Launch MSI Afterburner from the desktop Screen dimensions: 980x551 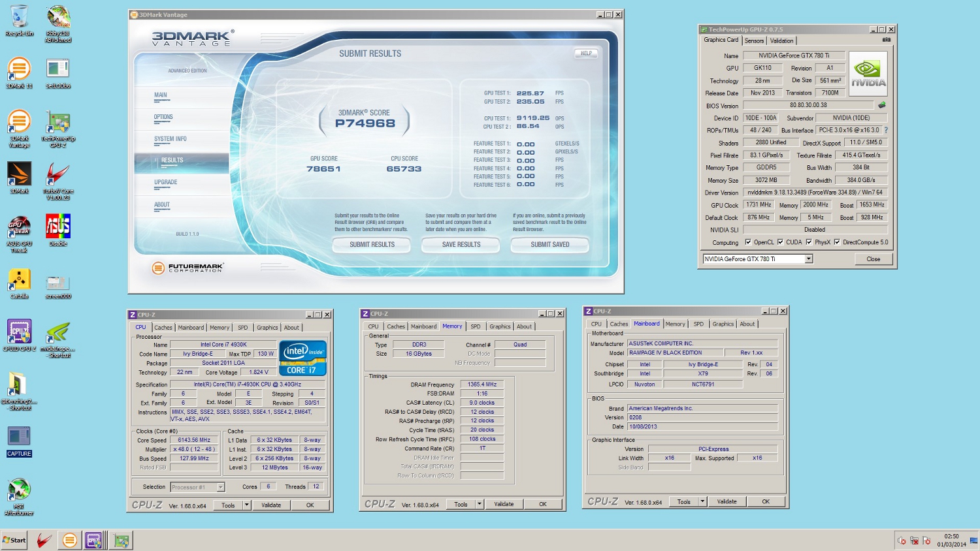[20, 496]
